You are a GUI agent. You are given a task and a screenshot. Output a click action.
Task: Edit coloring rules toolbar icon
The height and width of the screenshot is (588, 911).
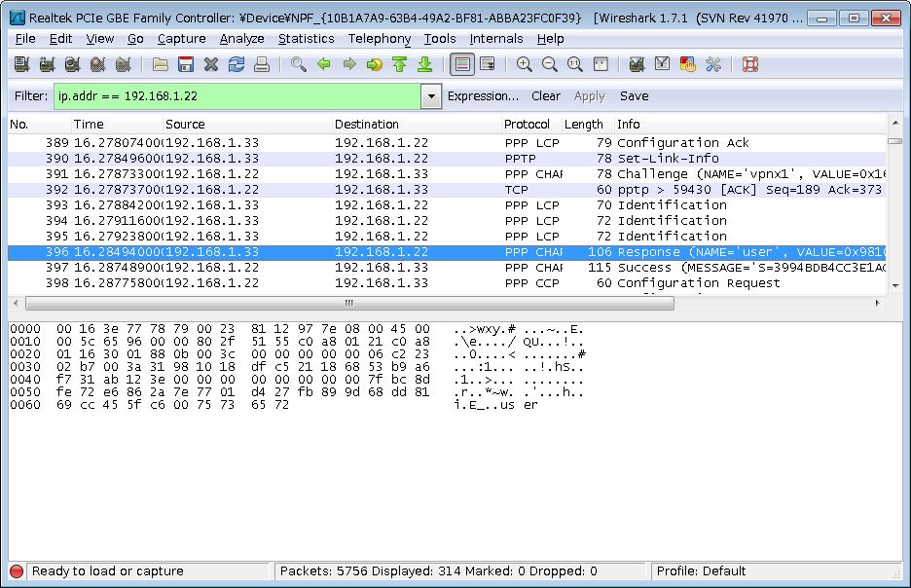click(687, 64)
